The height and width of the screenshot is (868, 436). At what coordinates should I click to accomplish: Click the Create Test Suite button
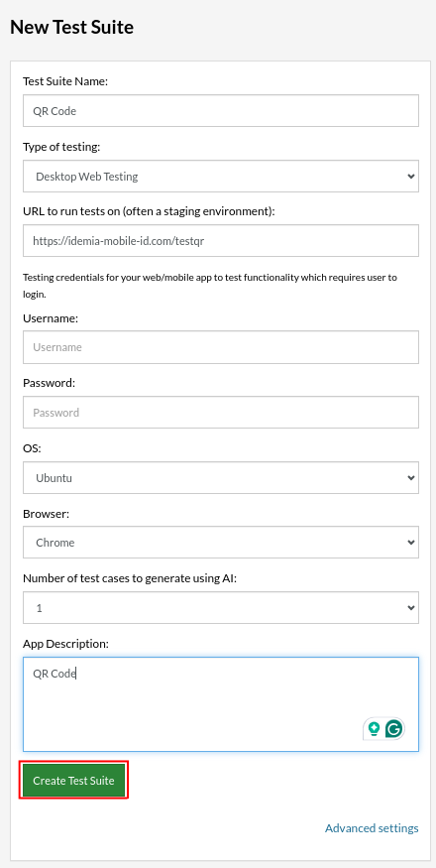pyautogui.click(x=73, y=781)
